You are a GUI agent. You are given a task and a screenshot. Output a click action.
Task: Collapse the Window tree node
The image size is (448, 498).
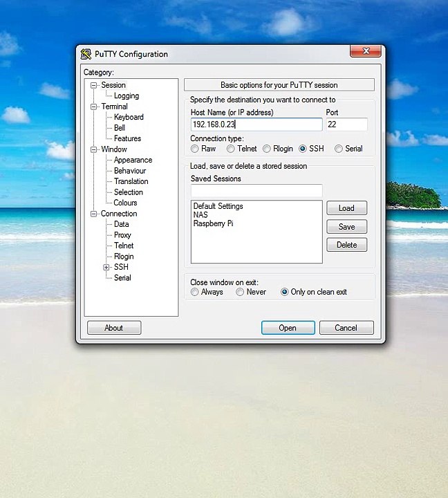point(93,149)
